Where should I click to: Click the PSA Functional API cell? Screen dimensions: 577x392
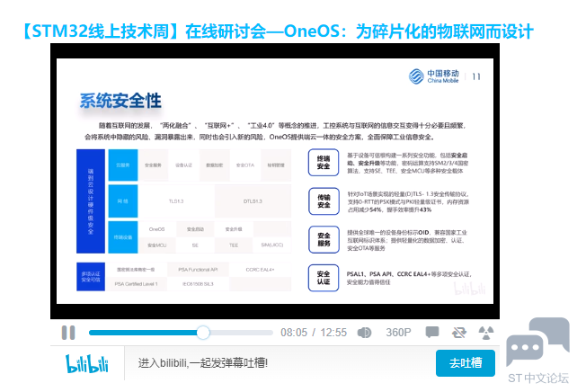[x=198, y=270]
